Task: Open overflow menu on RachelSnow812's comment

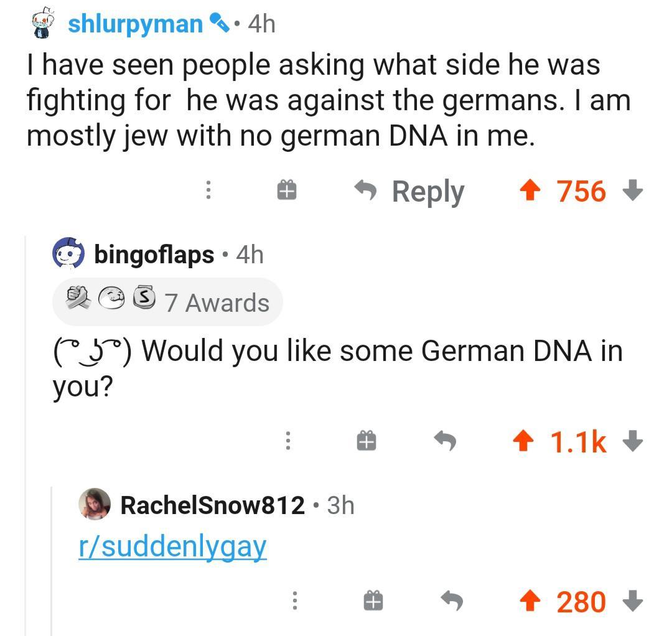Action: point(295,601)
